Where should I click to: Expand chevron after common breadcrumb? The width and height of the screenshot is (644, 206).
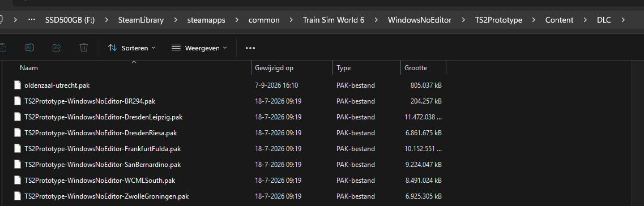tap(291, 20)
